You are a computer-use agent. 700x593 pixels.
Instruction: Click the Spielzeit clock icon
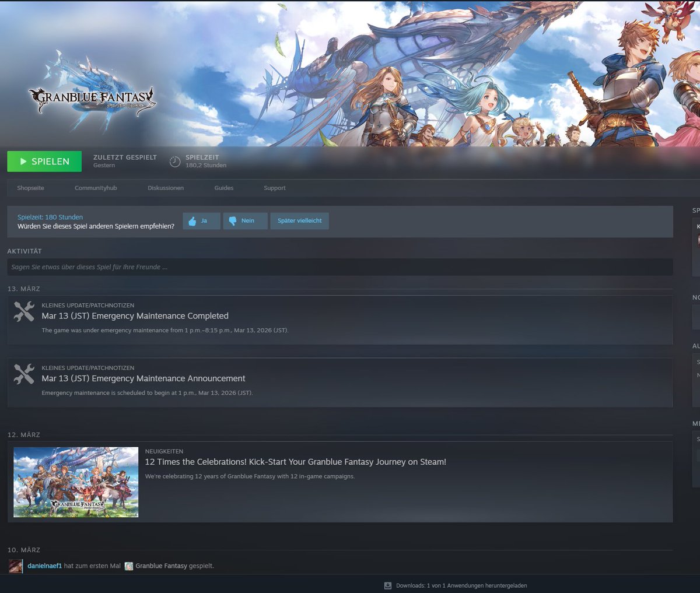(175, 162)
